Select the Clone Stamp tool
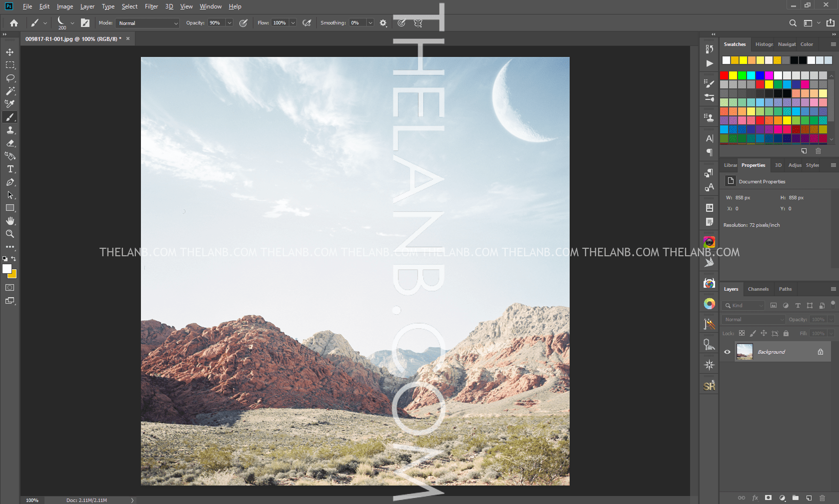The height and width of the screenshot is (504, 839). pyautogui.click(x=10, y=130)
